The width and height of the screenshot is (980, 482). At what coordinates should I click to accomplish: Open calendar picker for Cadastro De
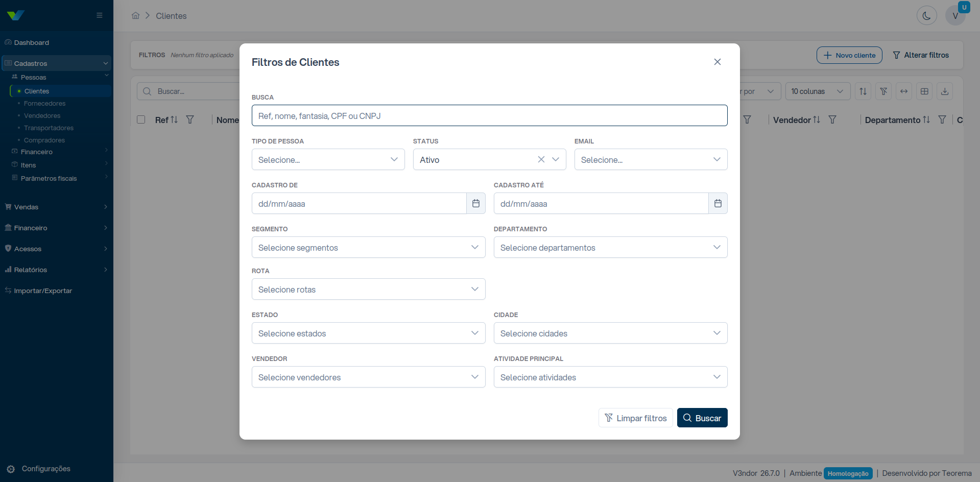tap(476, 203)
